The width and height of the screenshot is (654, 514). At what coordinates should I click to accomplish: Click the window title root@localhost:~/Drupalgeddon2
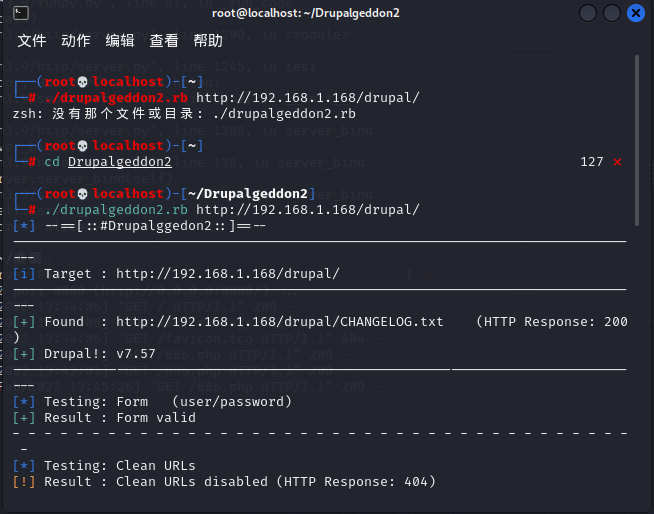(306, 13)
